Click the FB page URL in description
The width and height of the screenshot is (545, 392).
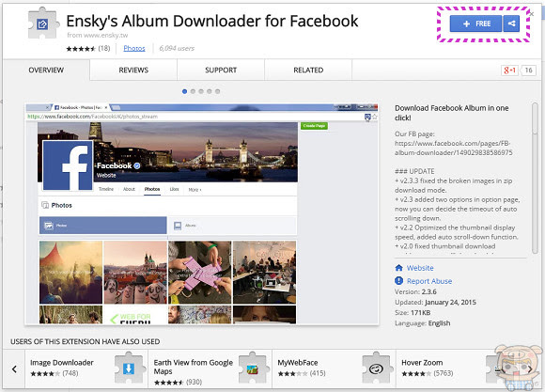(453, 148)
